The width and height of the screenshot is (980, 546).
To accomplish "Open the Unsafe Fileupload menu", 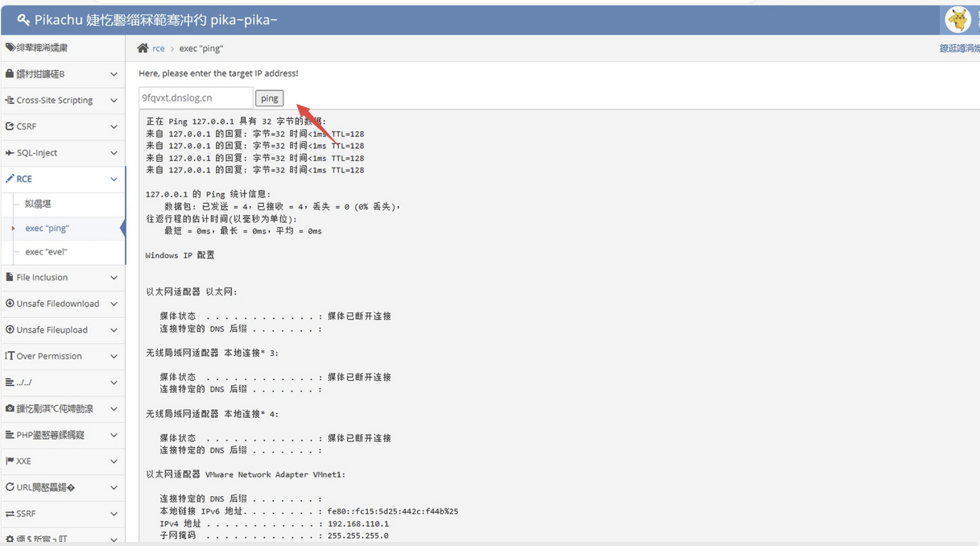I will tap(63, 329).
